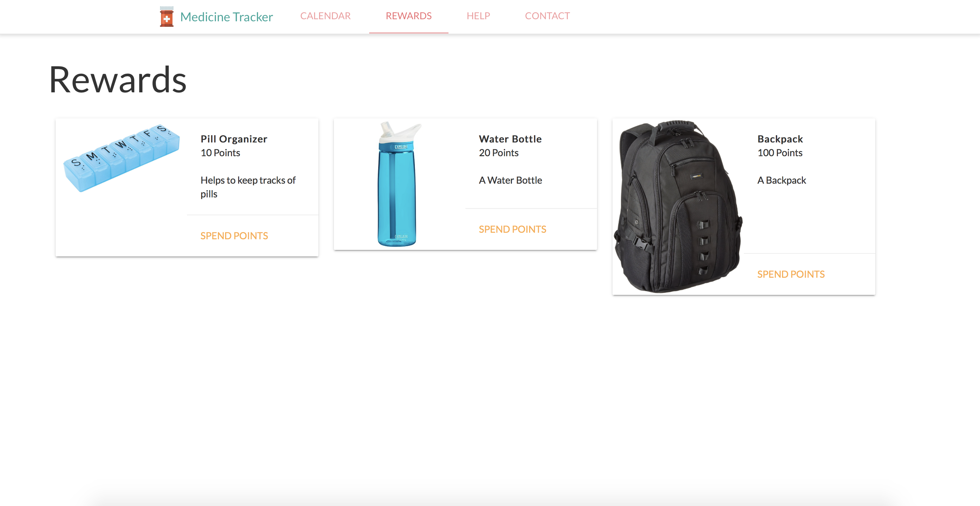Click the Water Bottle title

click(x=510, y=139)
